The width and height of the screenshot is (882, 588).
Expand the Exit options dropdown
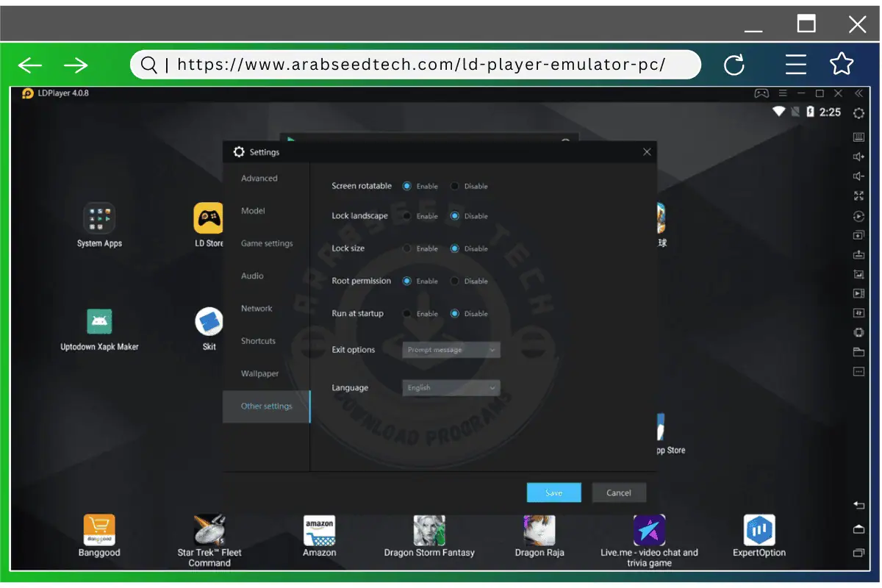(x=451, y=350)
